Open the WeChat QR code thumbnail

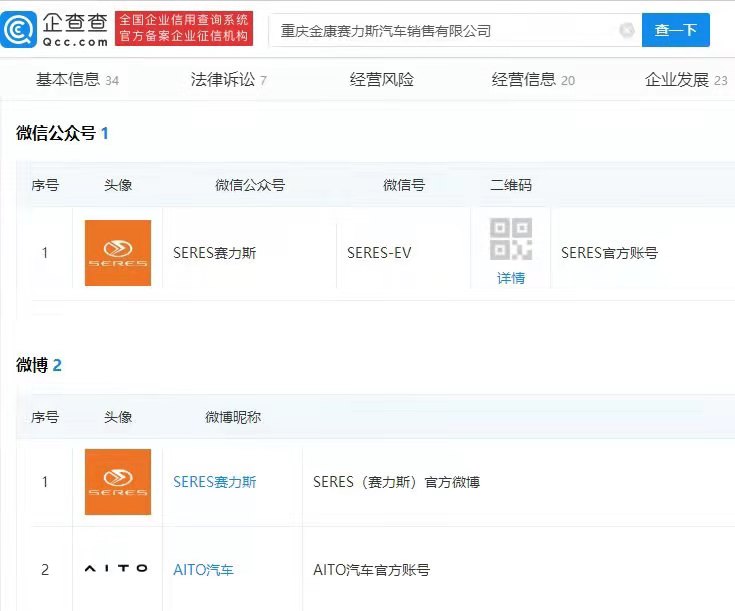[511, 239]
